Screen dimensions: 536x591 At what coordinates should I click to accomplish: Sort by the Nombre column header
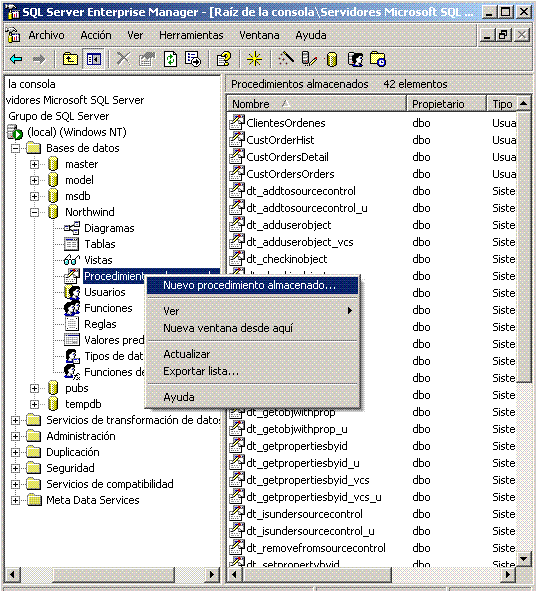316,104
